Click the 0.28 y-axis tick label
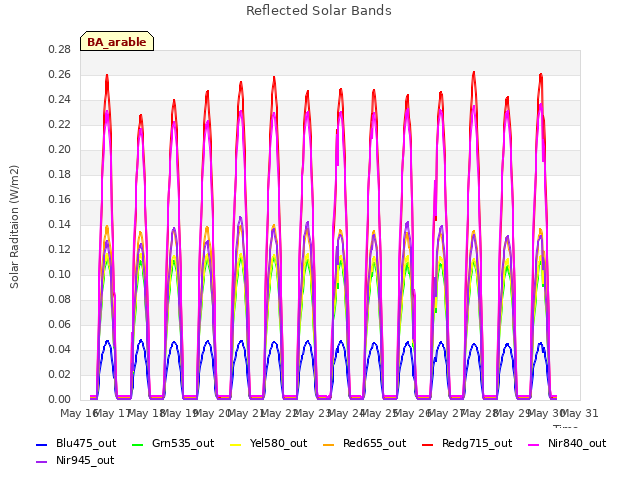Screen dimensions: 640x480 [60, 49]
